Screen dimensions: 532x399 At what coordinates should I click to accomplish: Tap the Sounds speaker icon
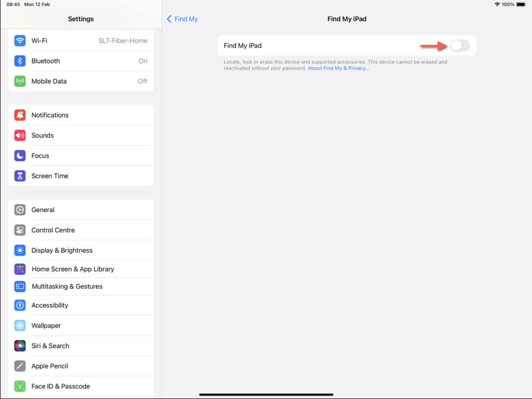point(20,135)
